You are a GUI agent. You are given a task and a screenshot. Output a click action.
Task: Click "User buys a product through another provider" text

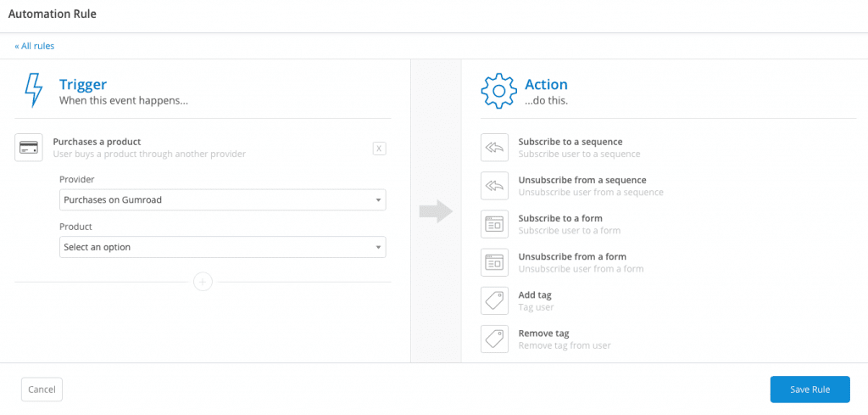[x=149, y=154]
